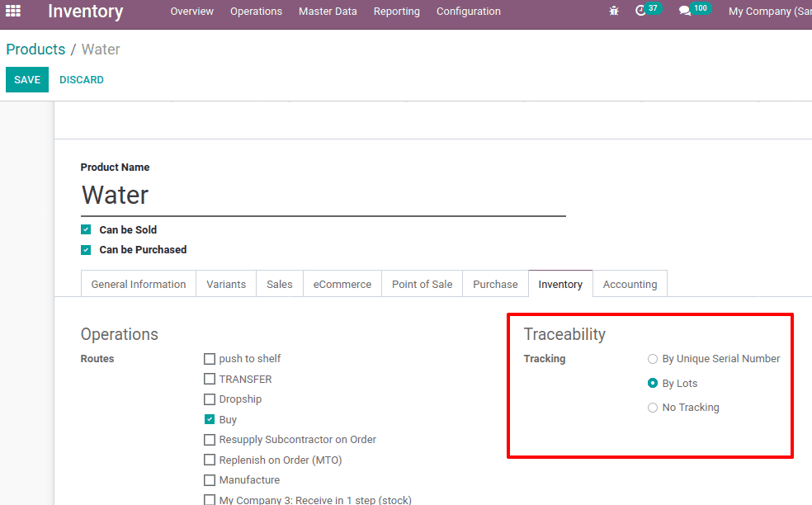Click the Water breadcrumb text
Screen dimensions: 812x505
(x=101, y=50)
